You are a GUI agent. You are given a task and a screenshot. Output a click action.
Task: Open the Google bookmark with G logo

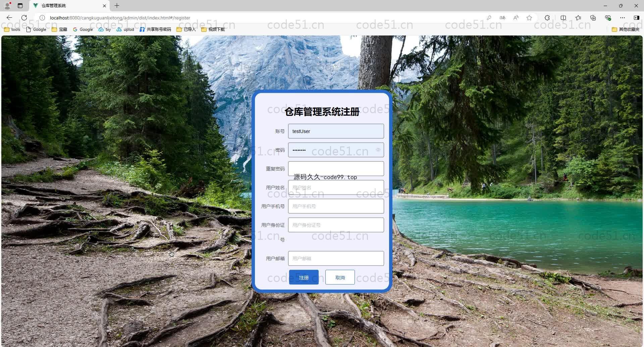[83, 29]
